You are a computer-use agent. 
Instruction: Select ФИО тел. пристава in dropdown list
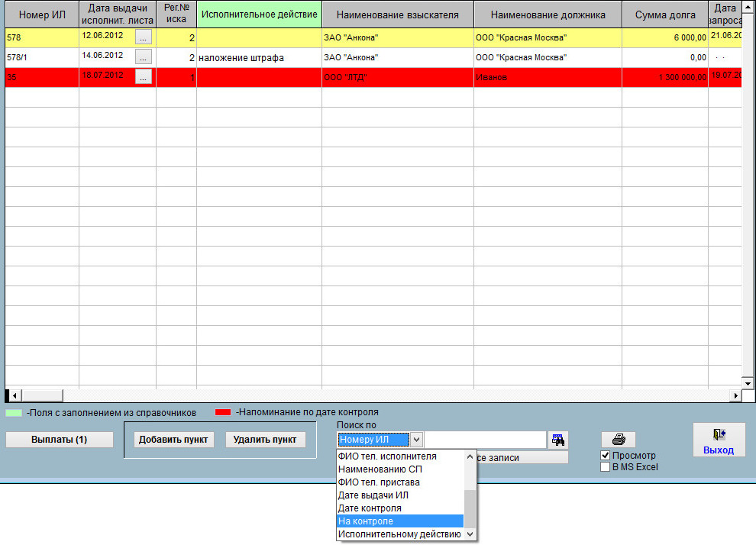[x=399, y=482]
